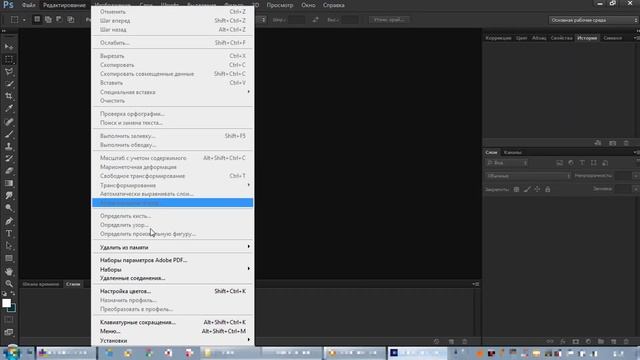Toggle type layer filter icon

582,163
